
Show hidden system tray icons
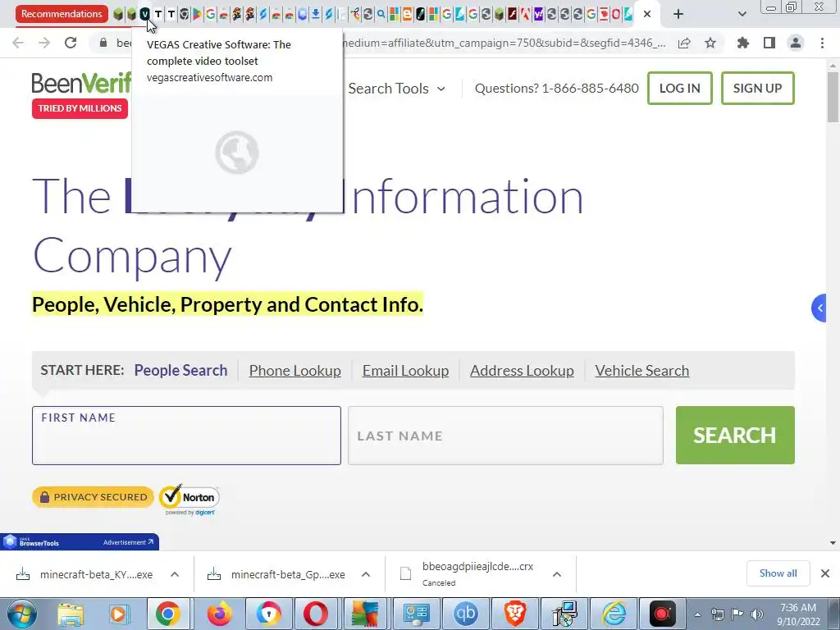pos(697,614)
